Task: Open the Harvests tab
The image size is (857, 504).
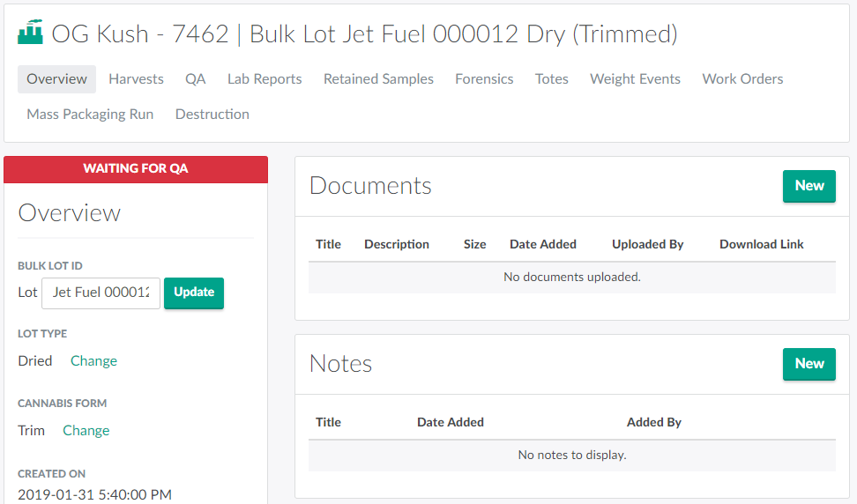Action: (136, 79)
